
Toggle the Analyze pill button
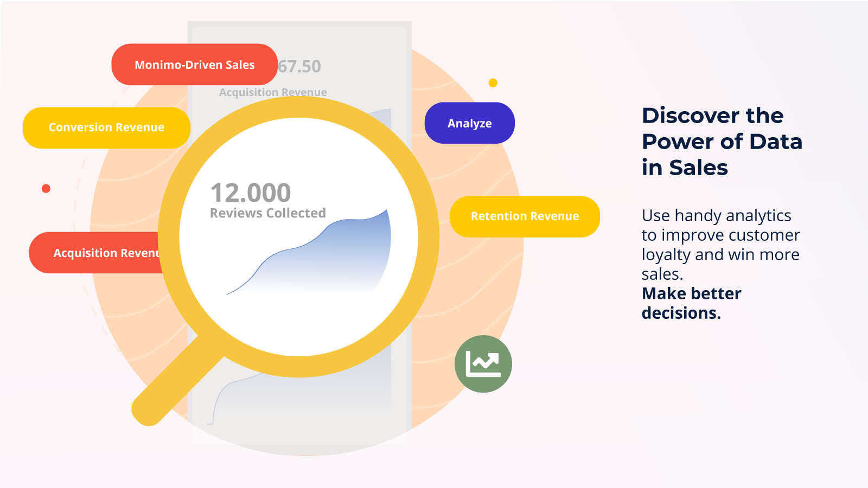(469, 123)
